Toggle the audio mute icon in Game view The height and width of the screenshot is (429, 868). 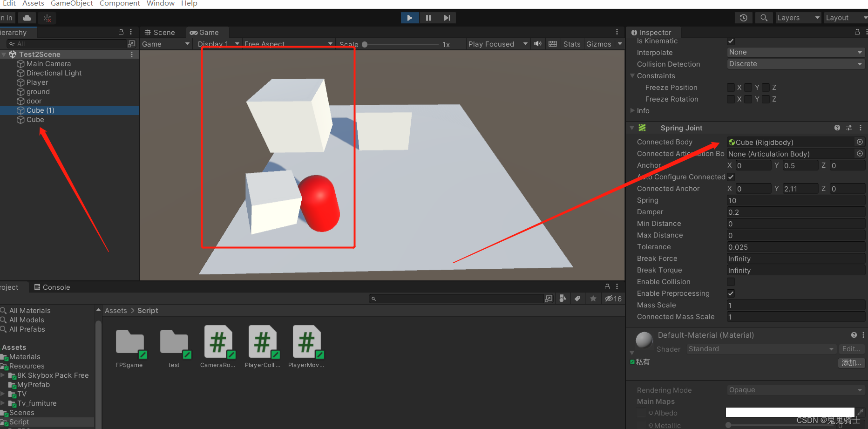(x=538, y=44)
